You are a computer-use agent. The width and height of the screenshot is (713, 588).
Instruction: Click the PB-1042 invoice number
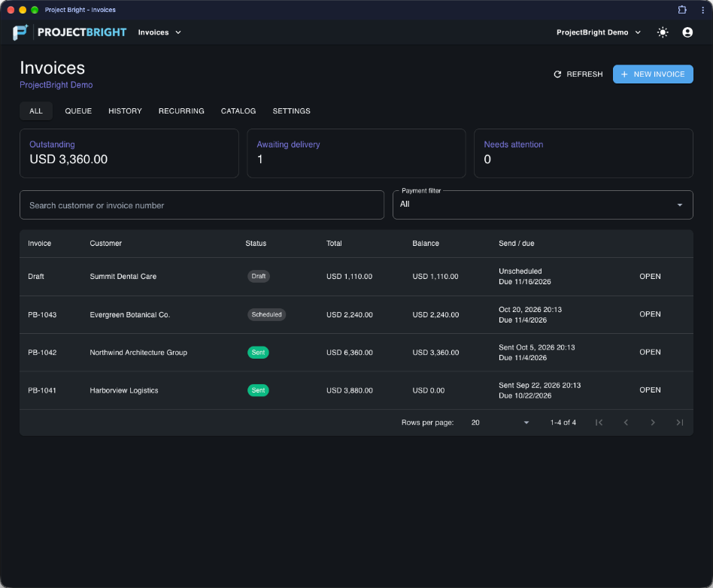tap(42, 353)
